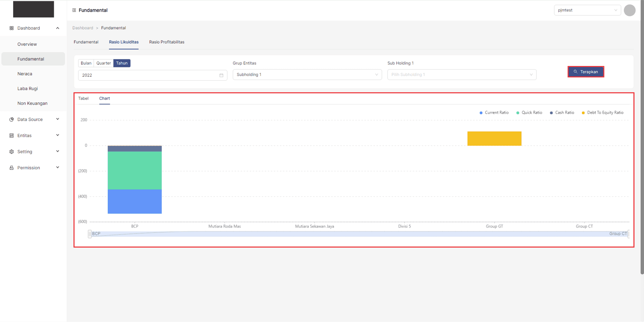Toggle Current Ratio legend series

(x=494, y=112)
